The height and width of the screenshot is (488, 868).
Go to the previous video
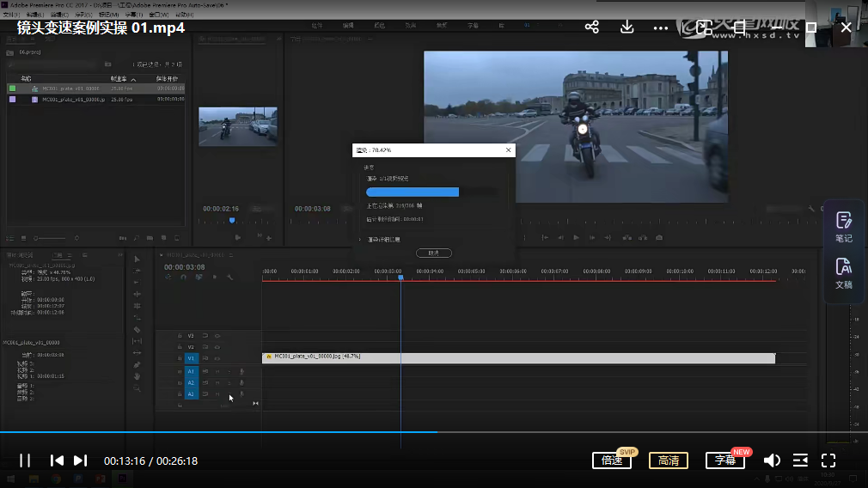[x=57, y=461]
